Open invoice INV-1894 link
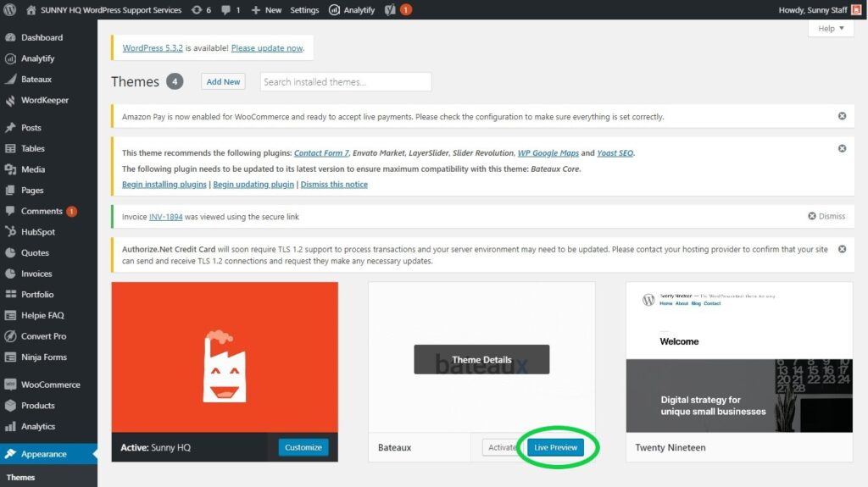The image size is (868, 487). point(165,217)
